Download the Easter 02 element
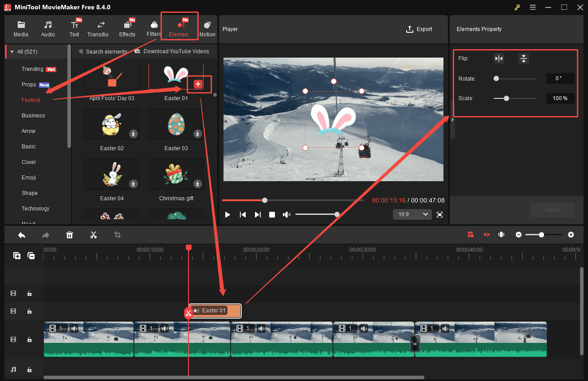Image resolution: width=588 pixels, height=381 pixels. pos(133,133)
